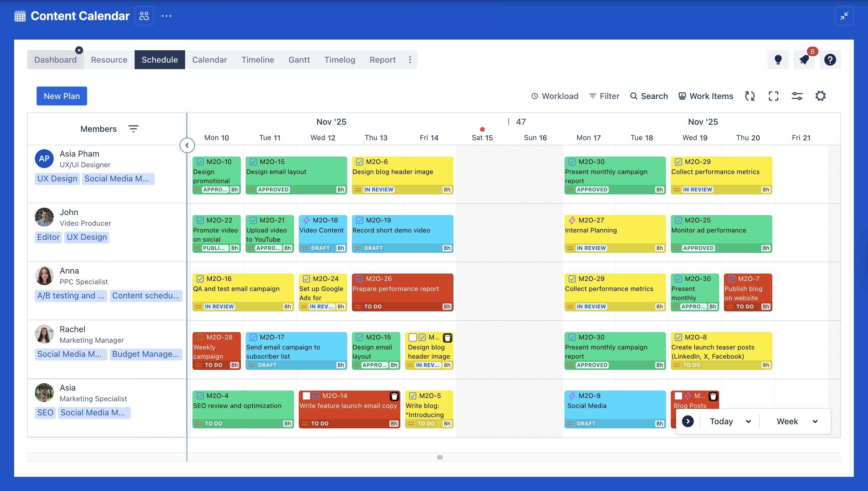
Task: Open the Gantt tab
Action: point(299,60)
